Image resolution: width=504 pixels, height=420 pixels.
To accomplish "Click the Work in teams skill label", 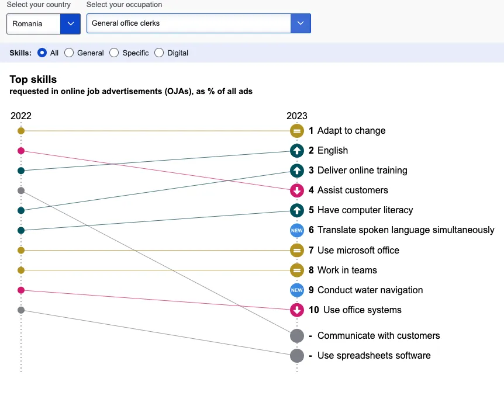I will 347,270.
